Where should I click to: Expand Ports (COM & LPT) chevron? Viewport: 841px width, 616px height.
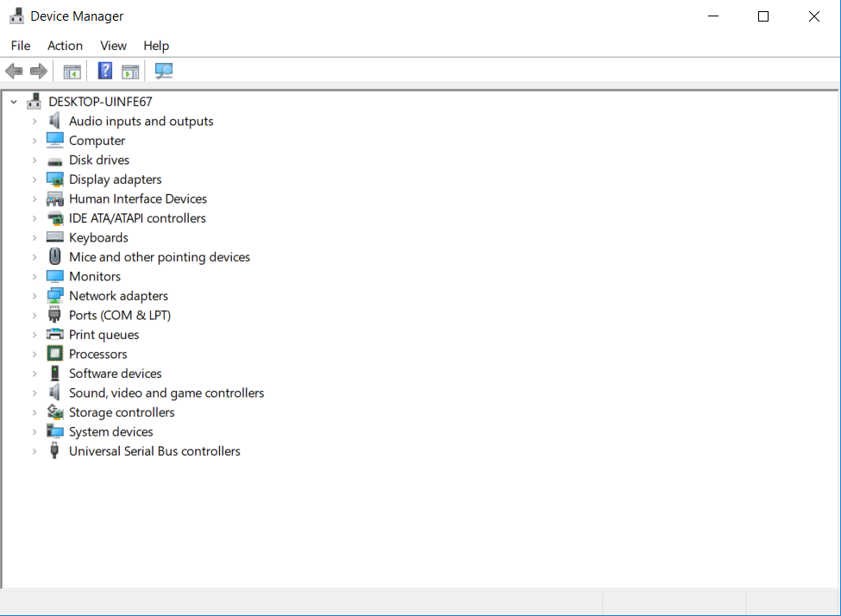coord(35,316)
